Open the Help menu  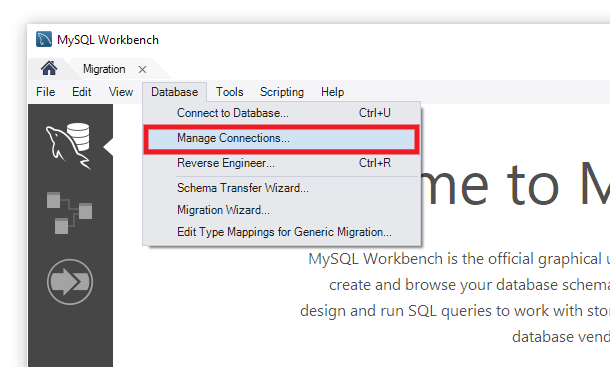click(x=332, y=92)
